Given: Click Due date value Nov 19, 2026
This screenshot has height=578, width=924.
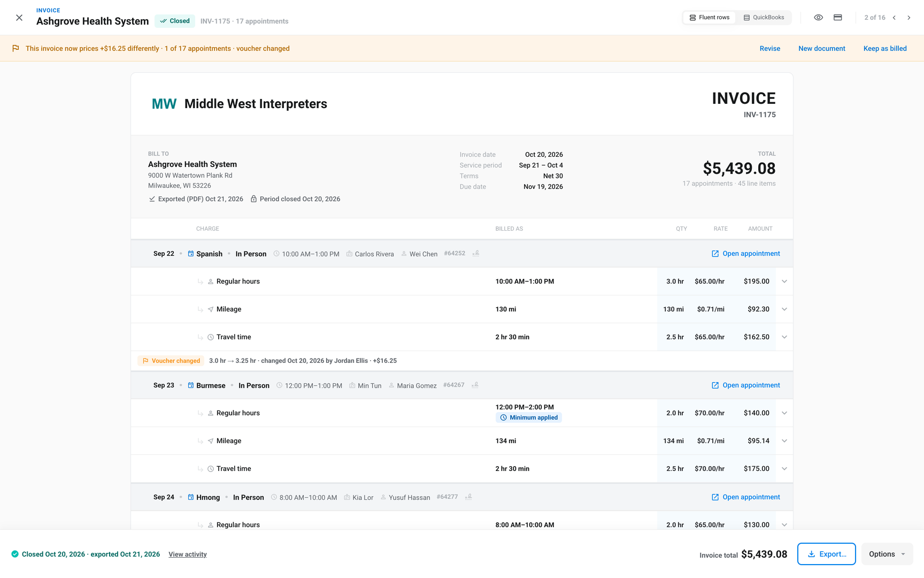Looking at the screenshot, I should click(543, 187).
